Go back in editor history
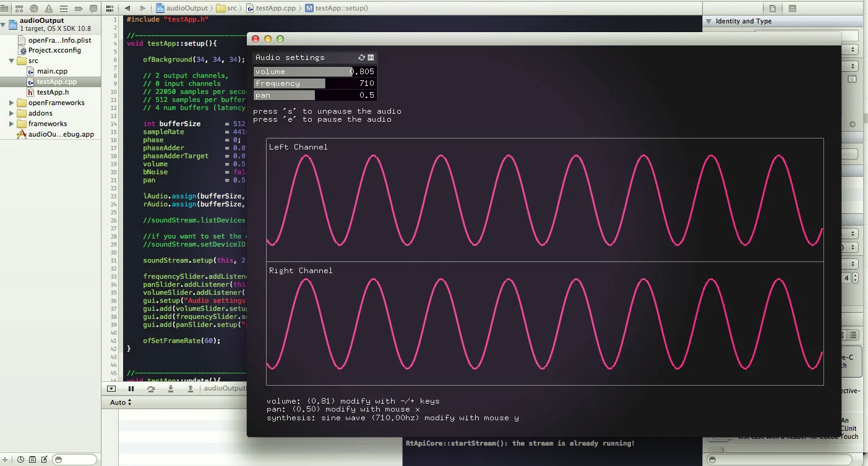The height and width of the screenshot is (466, 868). (x=127, y=8)
